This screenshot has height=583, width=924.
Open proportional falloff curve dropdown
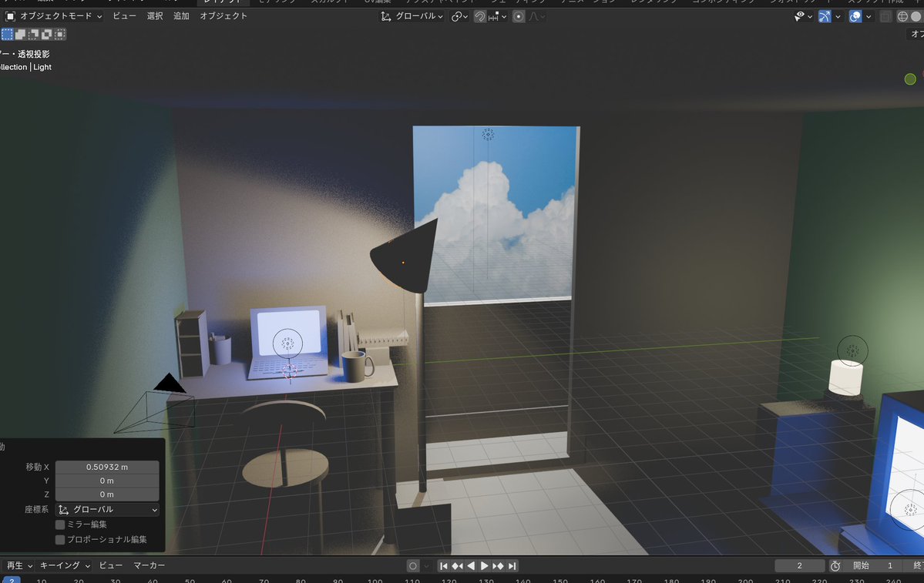pos(536,16)
